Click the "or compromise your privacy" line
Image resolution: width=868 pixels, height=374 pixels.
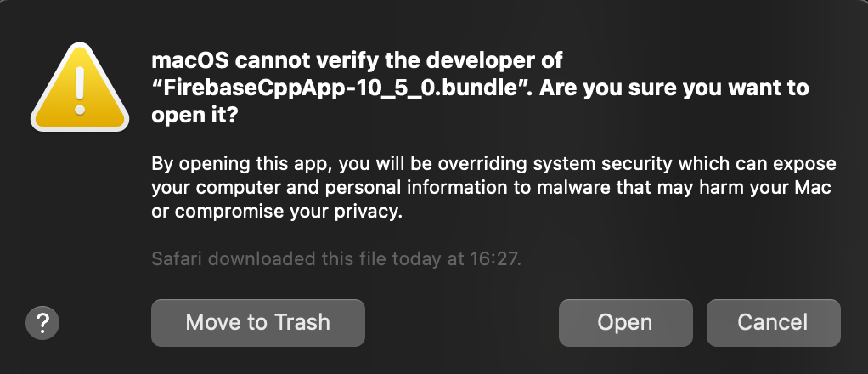click(x=277, y=212)
